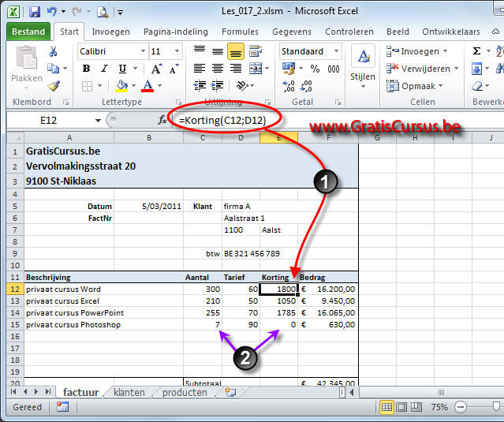Toggle Italic formatting

[104, 69]
